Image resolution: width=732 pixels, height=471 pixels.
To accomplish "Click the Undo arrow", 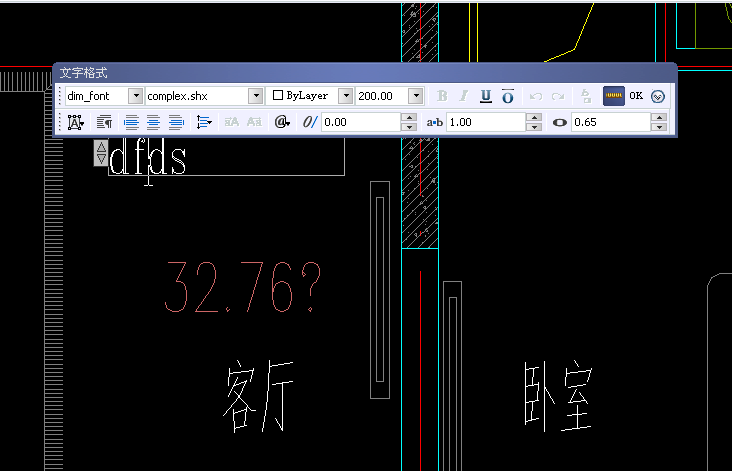I will (x=535, y=97).
